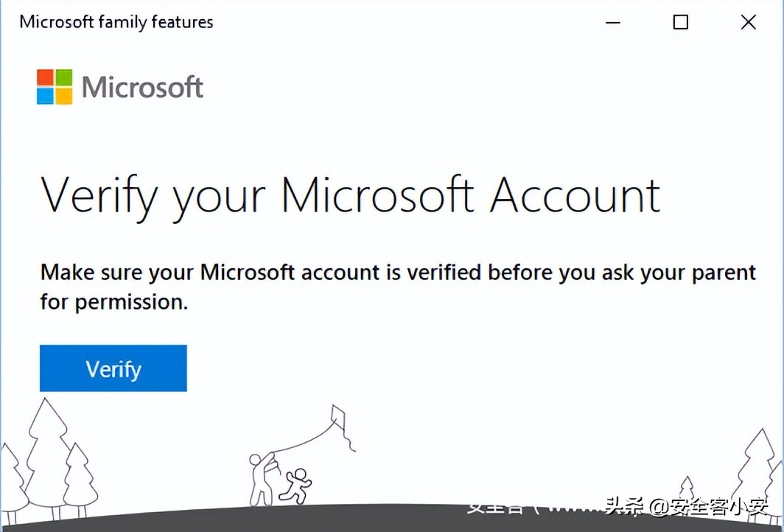The width and height of the screenshot is (784, 532).
Task: Click the blue square in Microsoft logo
Action: point(46,96)
